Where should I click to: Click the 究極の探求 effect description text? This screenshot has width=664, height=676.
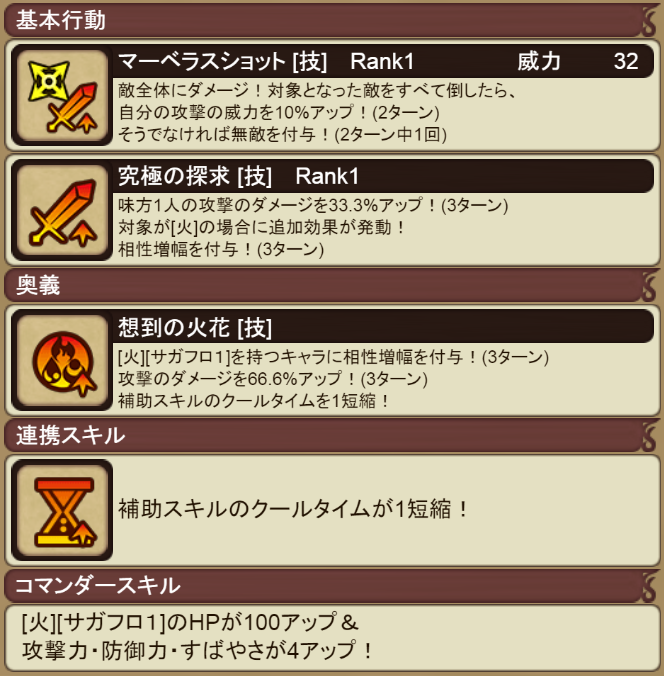(313, 227)
